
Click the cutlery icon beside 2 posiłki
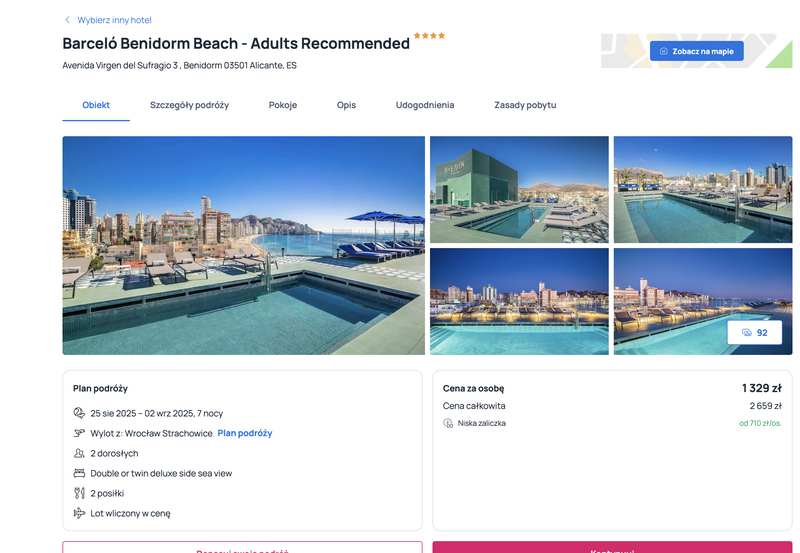click(x=79, y=493)
